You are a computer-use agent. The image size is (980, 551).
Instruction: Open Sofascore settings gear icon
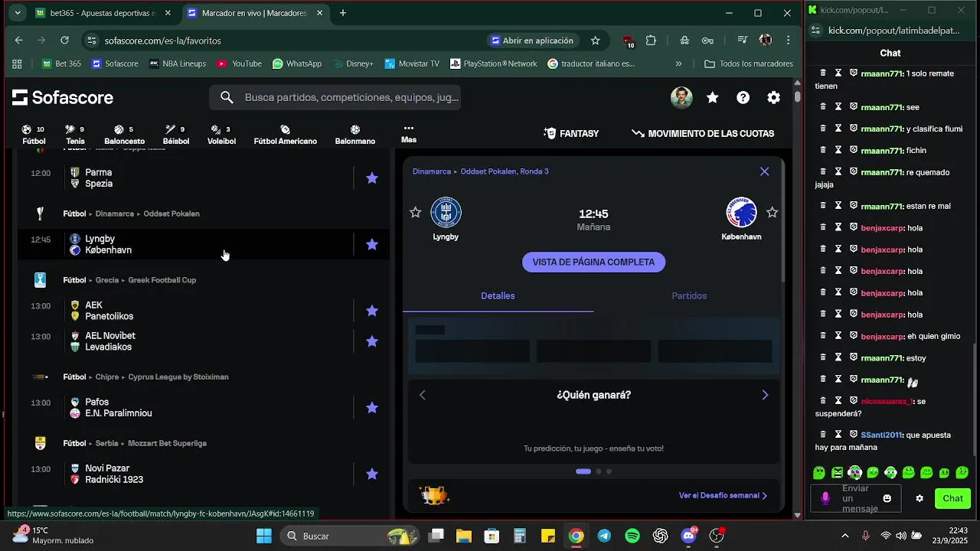click(x=774, y=97)
